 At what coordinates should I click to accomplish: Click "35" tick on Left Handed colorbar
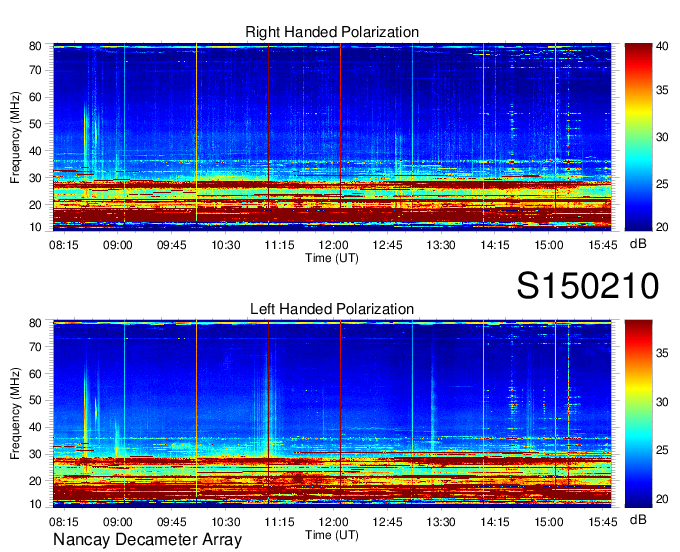click(662, 353)
